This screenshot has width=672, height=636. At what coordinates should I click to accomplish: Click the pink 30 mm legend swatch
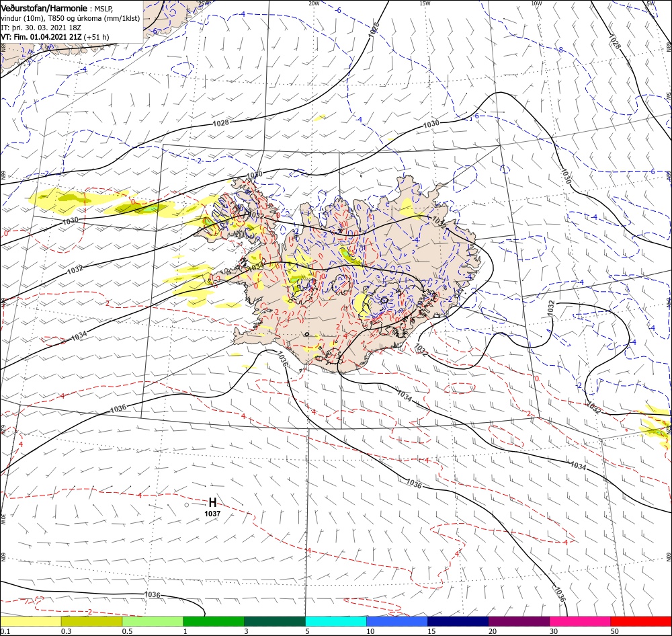point(580,621)
